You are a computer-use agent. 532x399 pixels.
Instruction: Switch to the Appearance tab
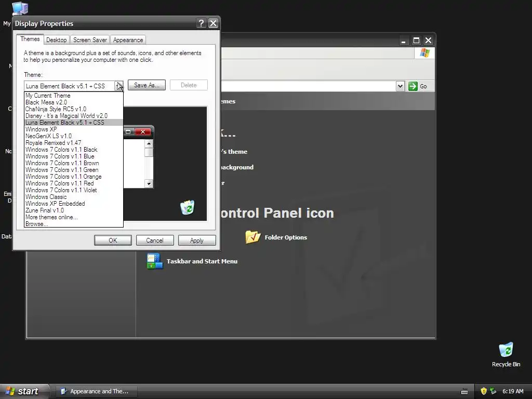(128, 40)
